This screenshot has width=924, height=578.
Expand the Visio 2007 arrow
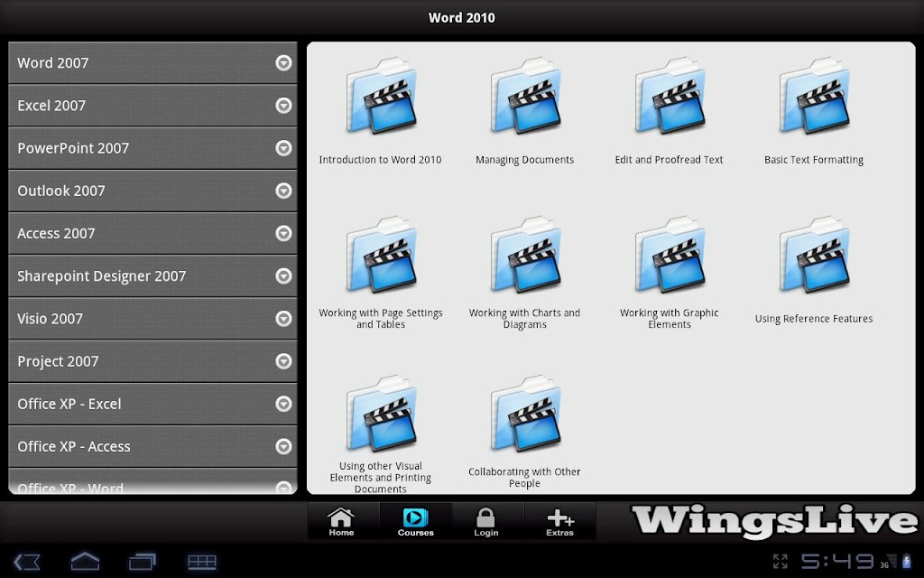pos(284,319)
